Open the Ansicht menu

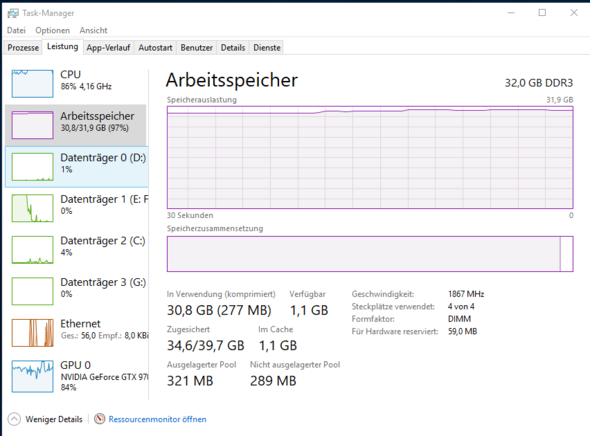click(x=93, y=30)
